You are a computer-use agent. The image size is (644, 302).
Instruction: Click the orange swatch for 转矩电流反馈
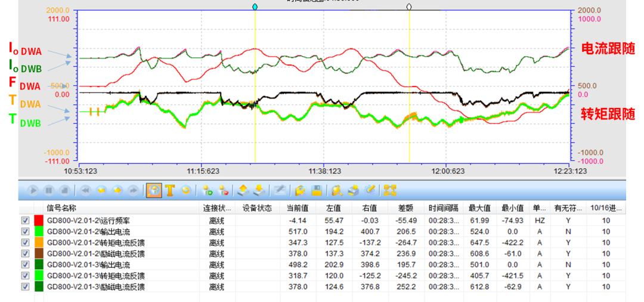39,242
